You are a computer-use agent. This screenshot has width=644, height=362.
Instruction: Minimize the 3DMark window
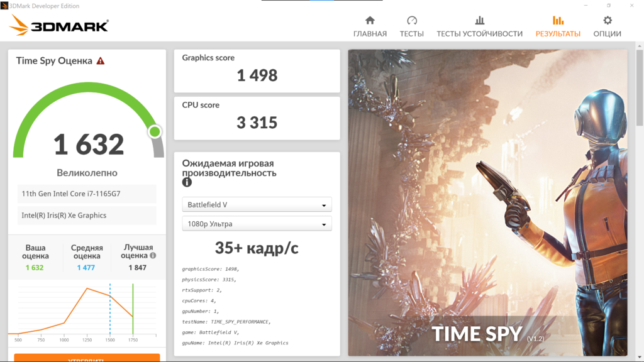(586, 5)
